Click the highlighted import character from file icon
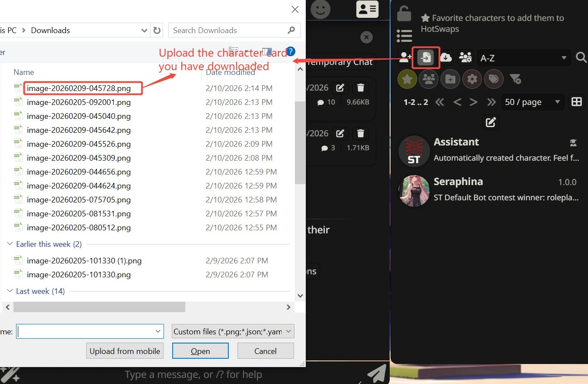The height and width of the screenshot is (384, 588). click(426, 57)
